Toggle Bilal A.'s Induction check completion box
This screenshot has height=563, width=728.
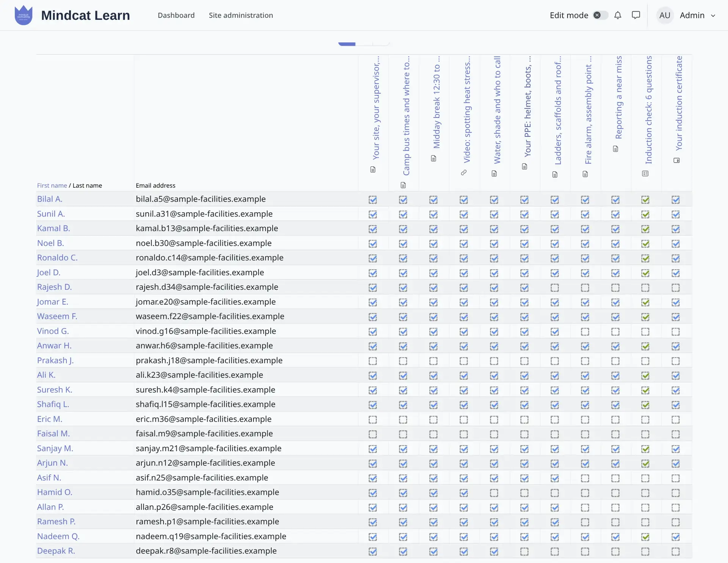(x=645, y=199)
